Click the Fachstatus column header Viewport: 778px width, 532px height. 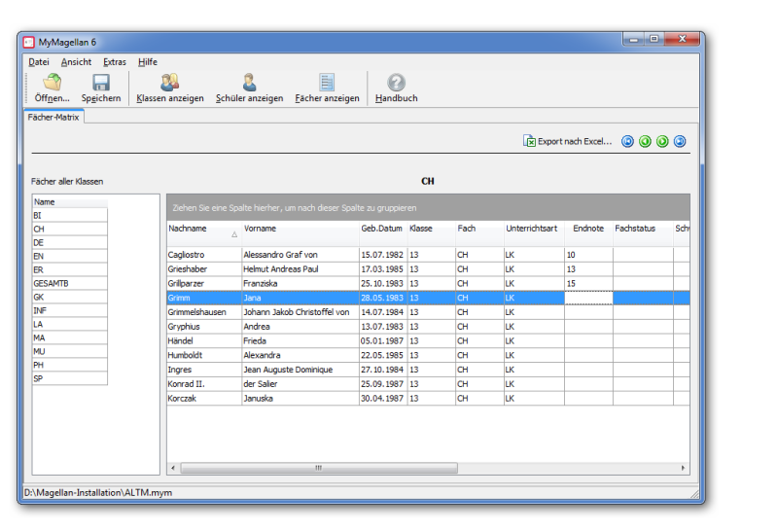[643, 232]
